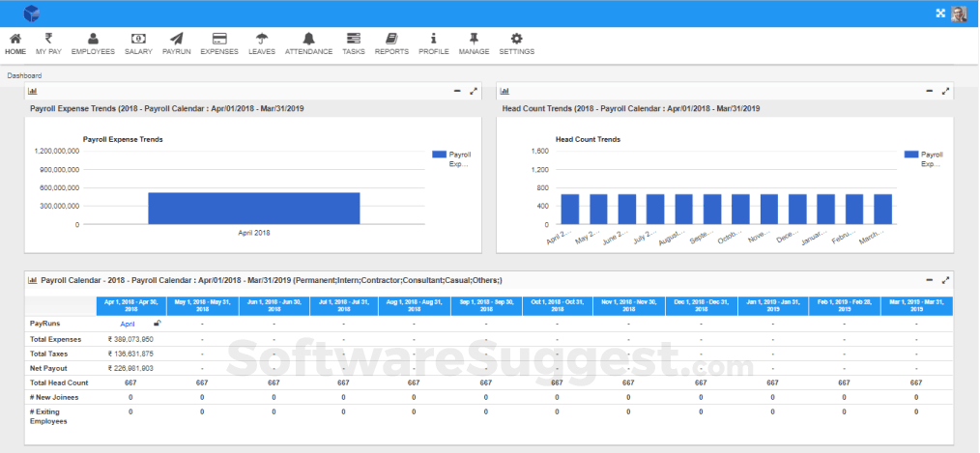Click the April payrun link
The height and width of the screenshot is (453, 980).
[128, 325]
